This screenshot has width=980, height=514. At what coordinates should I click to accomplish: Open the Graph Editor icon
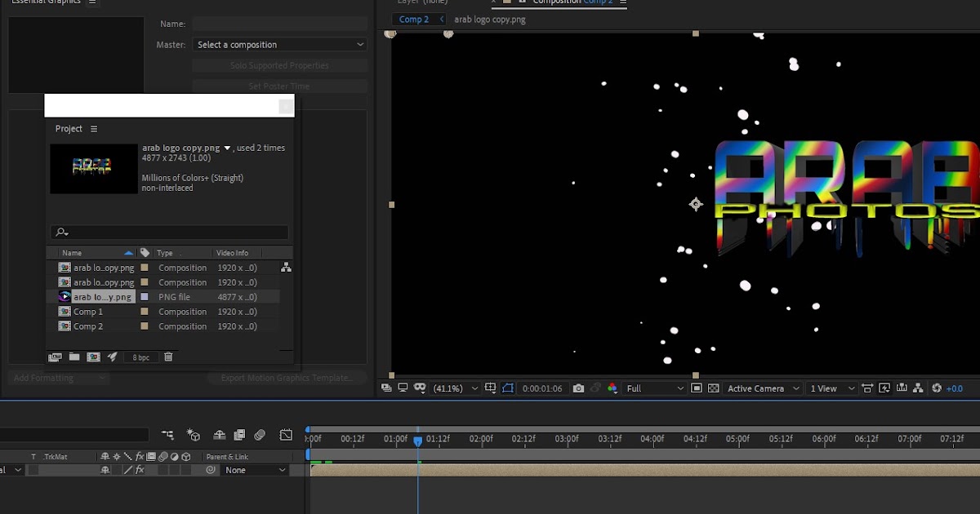pos(286,435)
